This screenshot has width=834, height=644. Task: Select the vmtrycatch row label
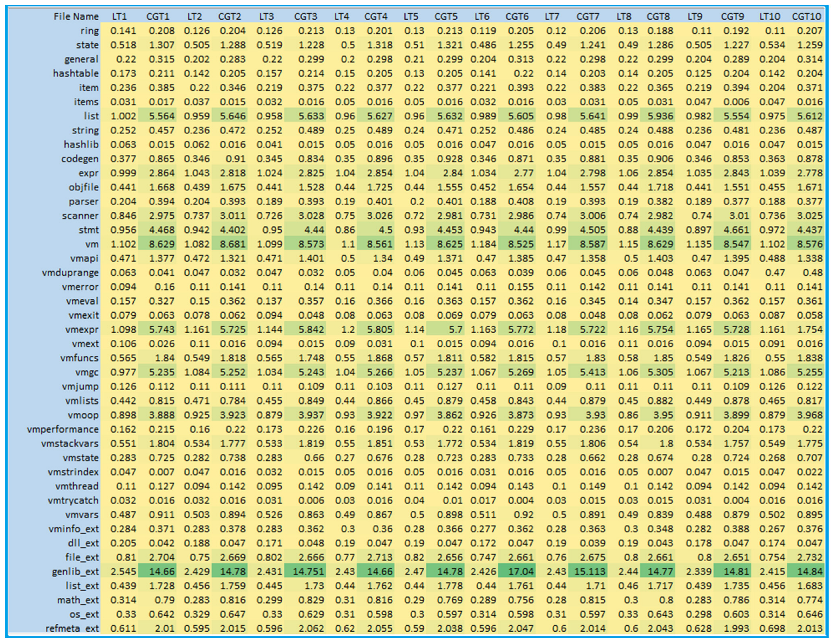click(73, 501)
